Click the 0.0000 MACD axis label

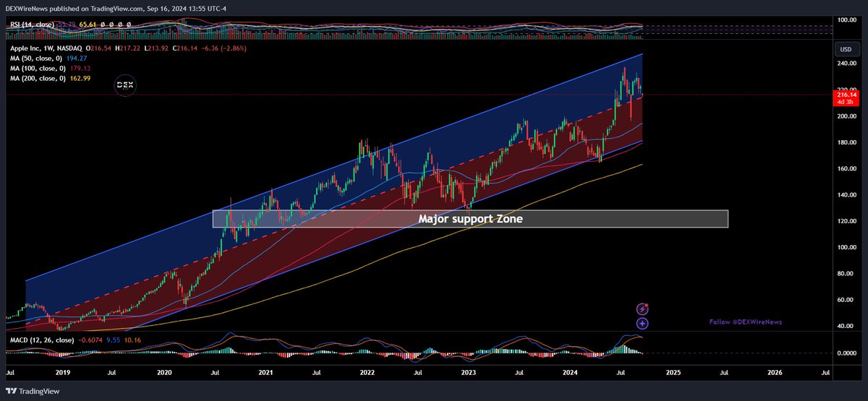[x=846, y=353]
